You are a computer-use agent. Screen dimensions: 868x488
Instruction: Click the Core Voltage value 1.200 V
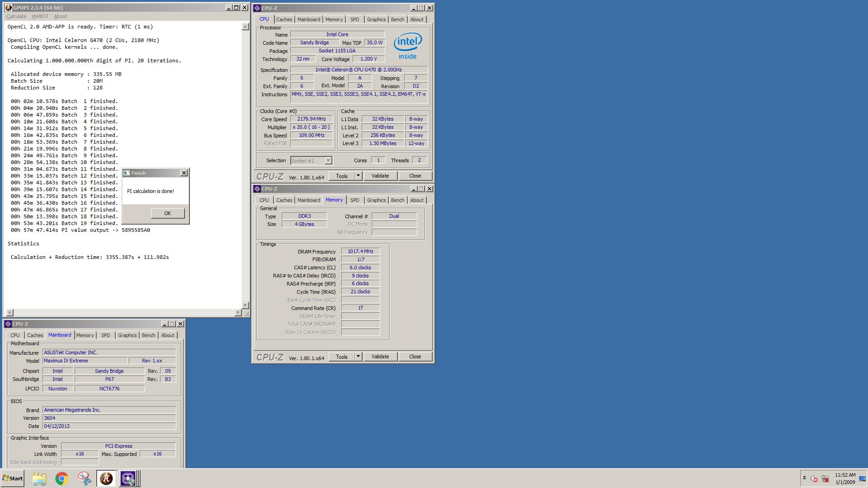368,59
